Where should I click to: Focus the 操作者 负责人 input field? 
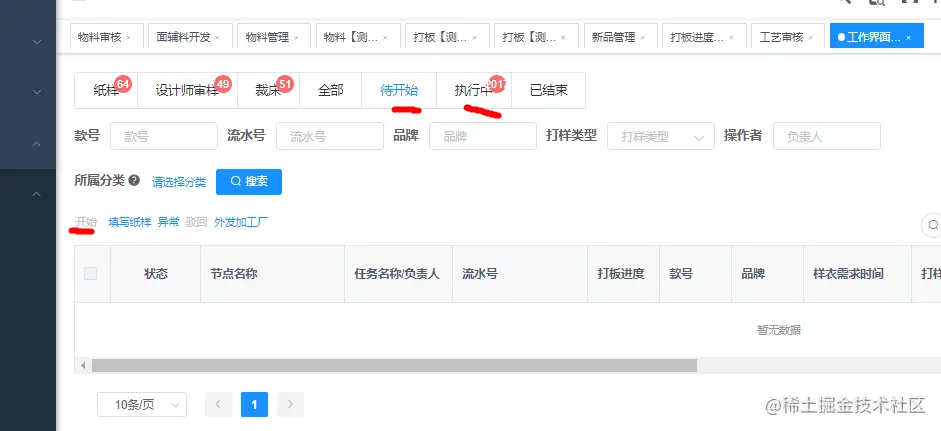[826, 136]
